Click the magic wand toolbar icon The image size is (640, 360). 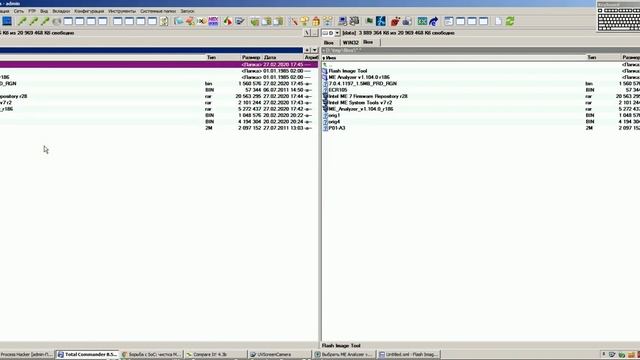[293, 21]
